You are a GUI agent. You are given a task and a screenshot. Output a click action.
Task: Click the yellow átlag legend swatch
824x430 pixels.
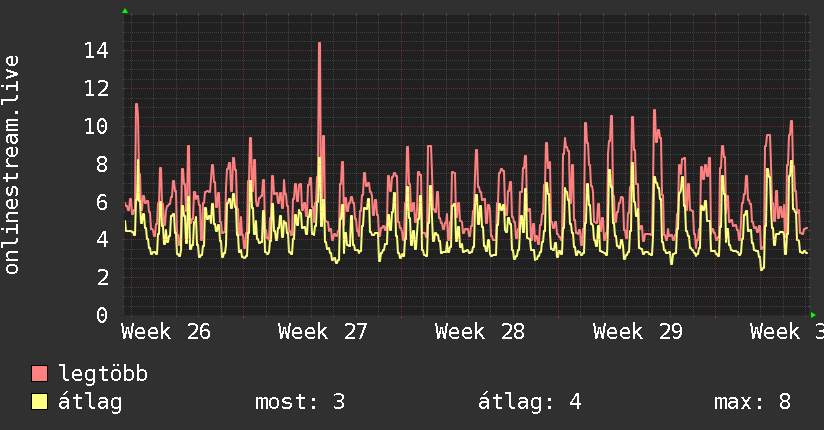tap(39, 402)
